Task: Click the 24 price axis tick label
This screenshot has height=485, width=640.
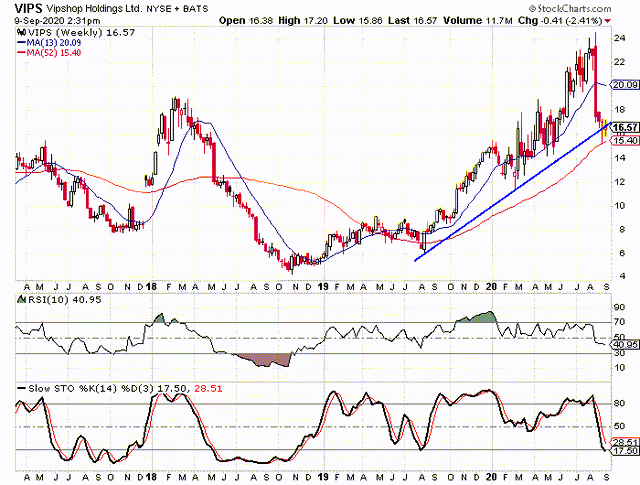Action: (620, 38)
